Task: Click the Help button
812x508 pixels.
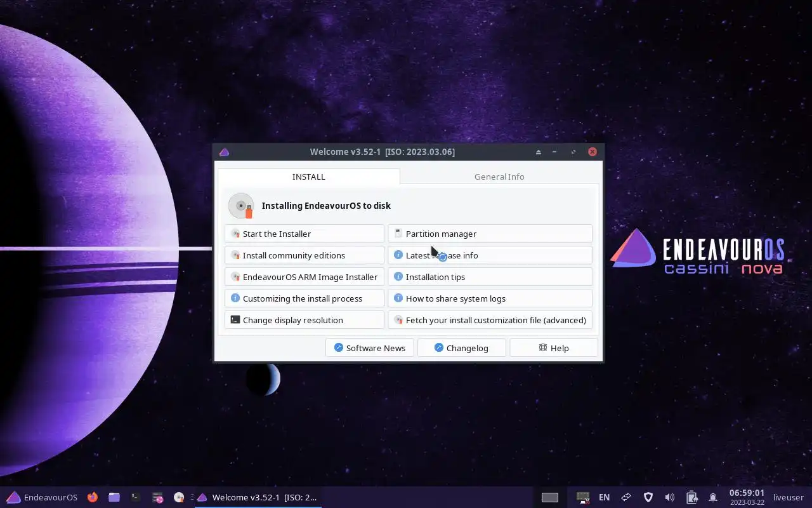Action: tap(554, 348)
